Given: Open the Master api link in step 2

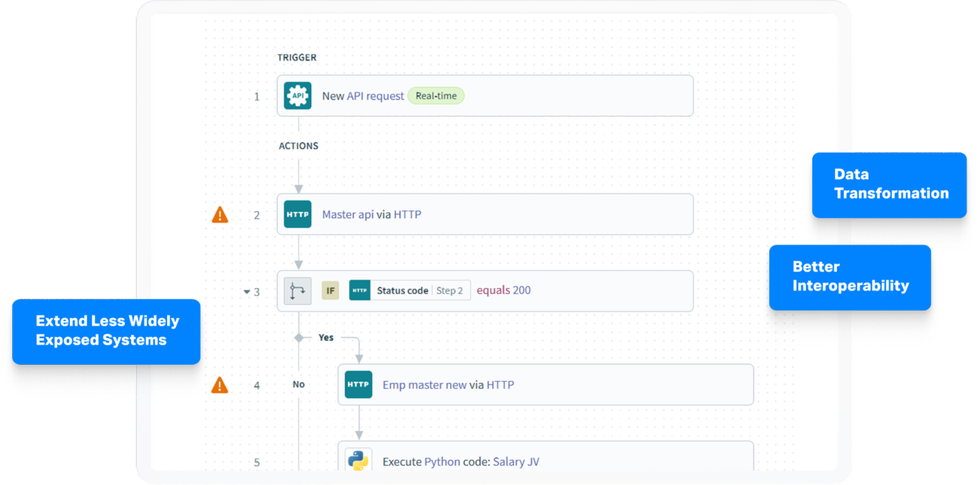Looking at the screenshot, I should [348, 214].
